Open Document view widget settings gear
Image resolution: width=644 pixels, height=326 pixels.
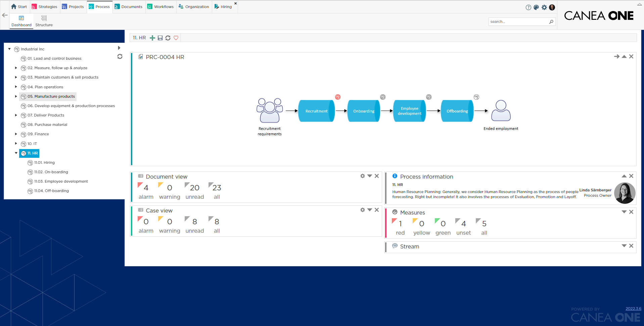[362, 176]
